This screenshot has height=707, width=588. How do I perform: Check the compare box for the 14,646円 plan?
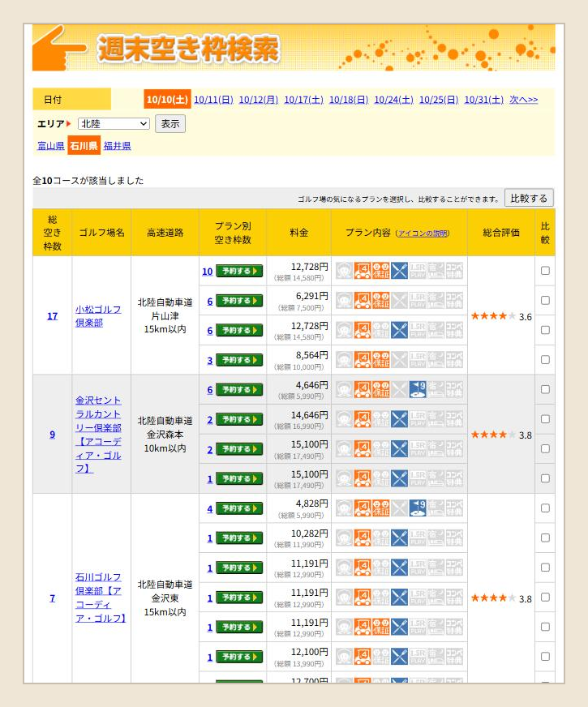[x=545, y=419]
